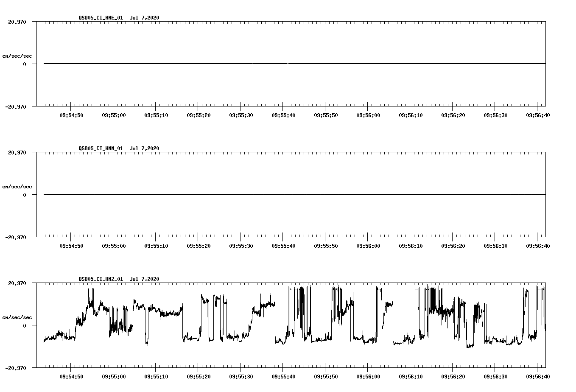This screenshot has width=576, height=392.
Task: Click 09:55:00 time label under HNZ plot
Action: [x=114, y=376]
